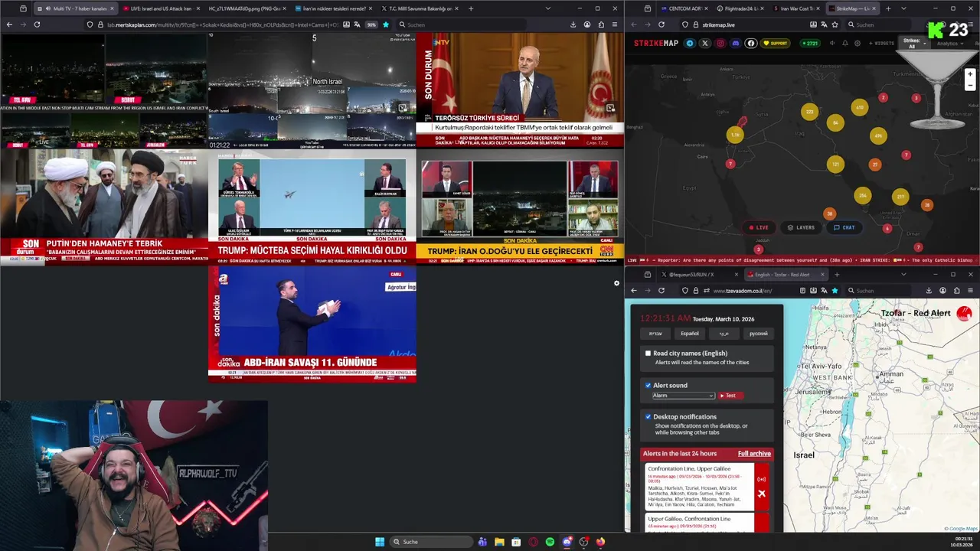List all tabs in Tzofar browser window
980x551 pixels.
[x=903, y=274]
